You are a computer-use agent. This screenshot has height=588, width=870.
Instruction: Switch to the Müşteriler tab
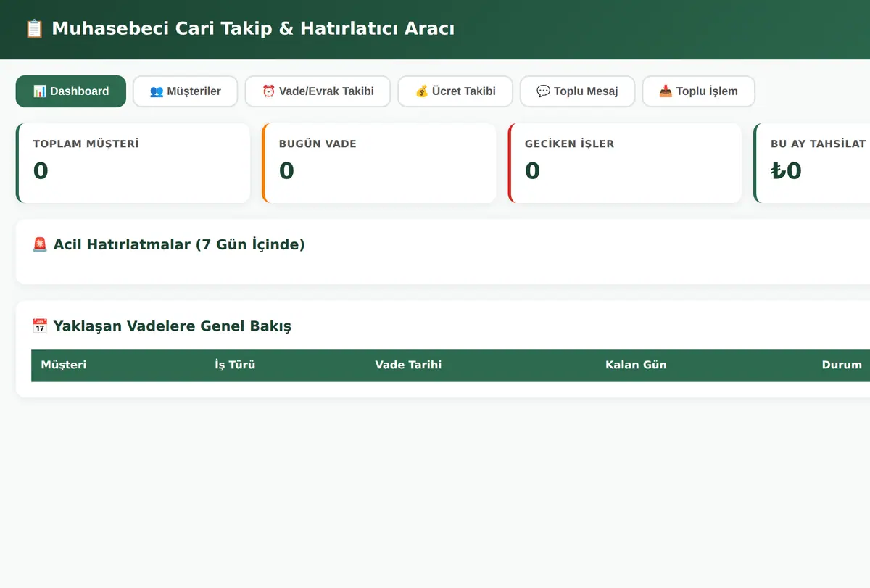[x=185, y=91]
